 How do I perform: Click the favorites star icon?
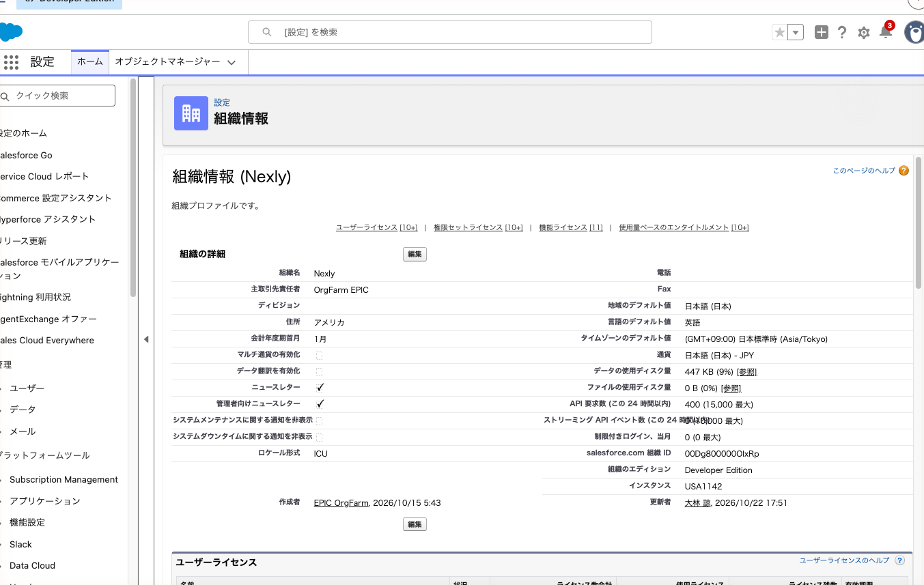tap(779, 32)
